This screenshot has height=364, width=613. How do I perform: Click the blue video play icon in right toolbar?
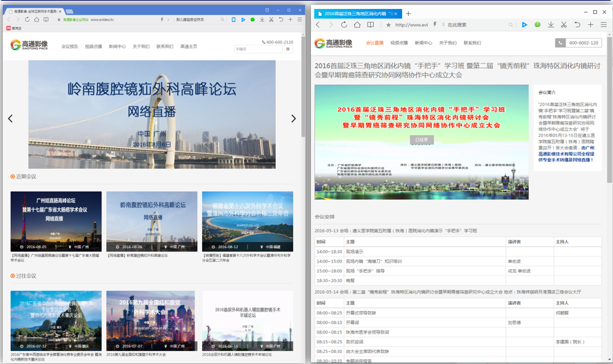coord(524,25)
